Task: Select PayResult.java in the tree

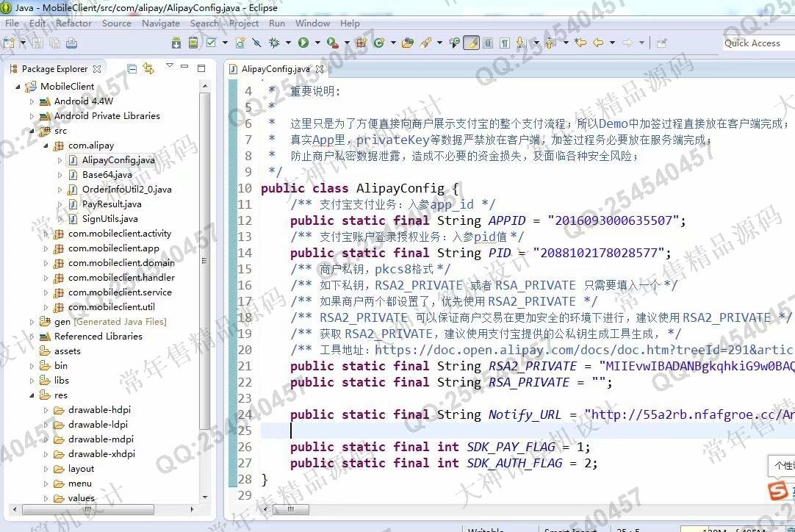Action: 112,204
